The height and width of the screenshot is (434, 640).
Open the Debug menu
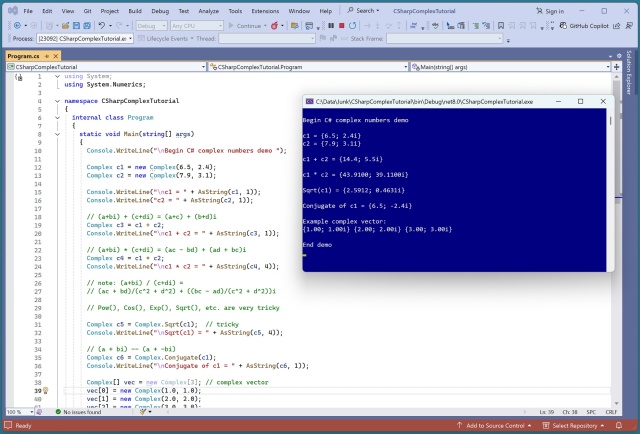[x=160, y=11]
